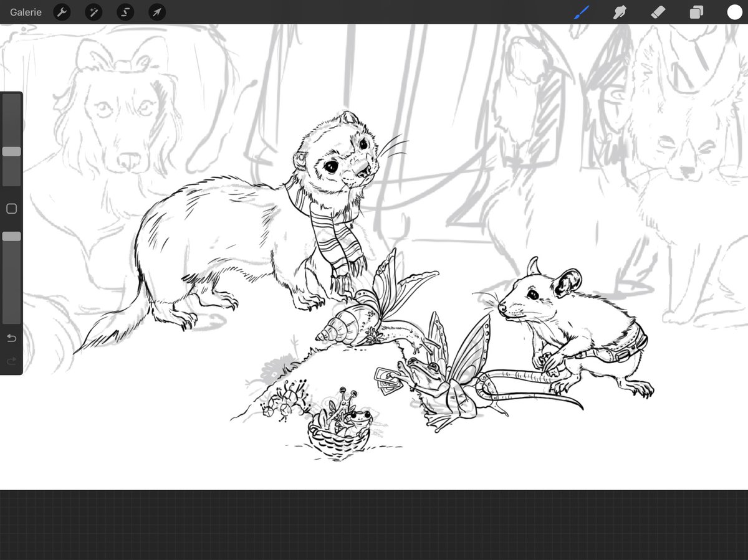Select the Smudge tool
The height and width of the screenshot is (560, 748).
620,12
